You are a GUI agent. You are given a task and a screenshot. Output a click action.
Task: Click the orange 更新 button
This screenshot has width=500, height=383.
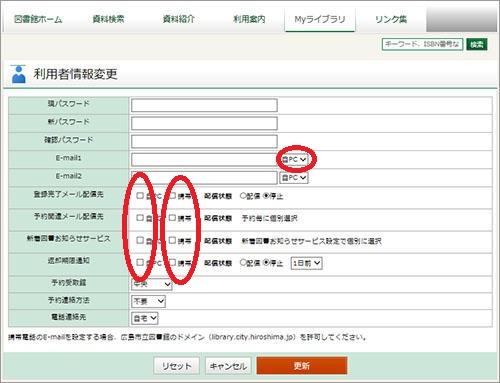[302, 366]
